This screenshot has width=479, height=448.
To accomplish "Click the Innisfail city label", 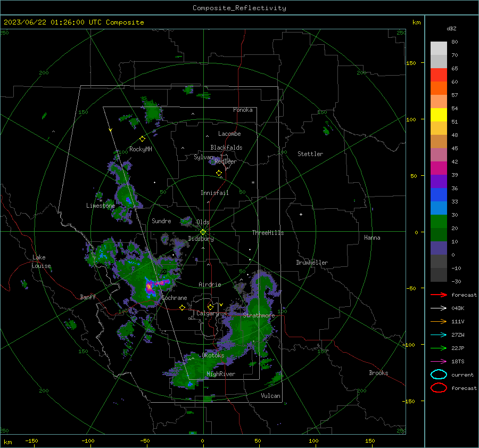I will coord(214,193).
